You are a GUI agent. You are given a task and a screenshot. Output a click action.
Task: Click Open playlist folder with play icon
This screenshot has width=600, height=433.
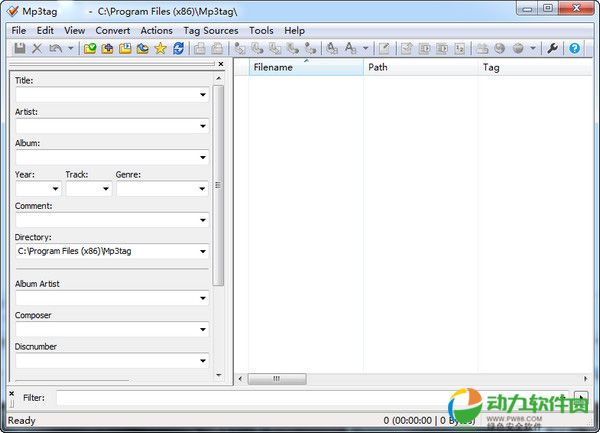125,48
